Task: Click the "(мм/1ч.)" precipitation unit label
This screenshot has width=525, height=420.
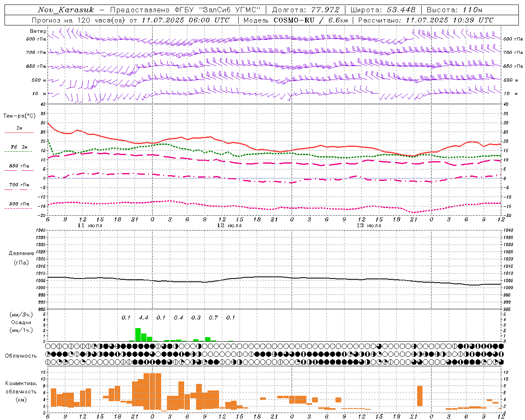Action: [21, 330]
